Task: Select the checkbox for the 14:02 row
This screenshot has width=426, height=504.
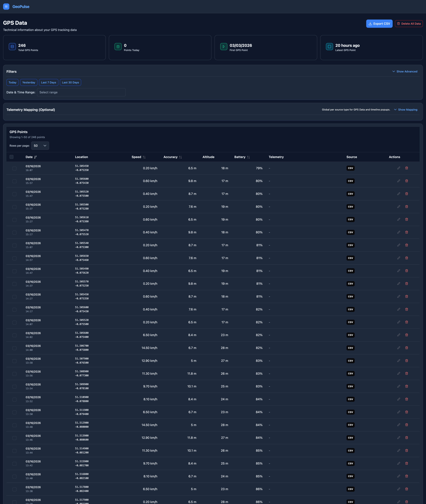Action: pyautogui.click(x=15, y=335)
